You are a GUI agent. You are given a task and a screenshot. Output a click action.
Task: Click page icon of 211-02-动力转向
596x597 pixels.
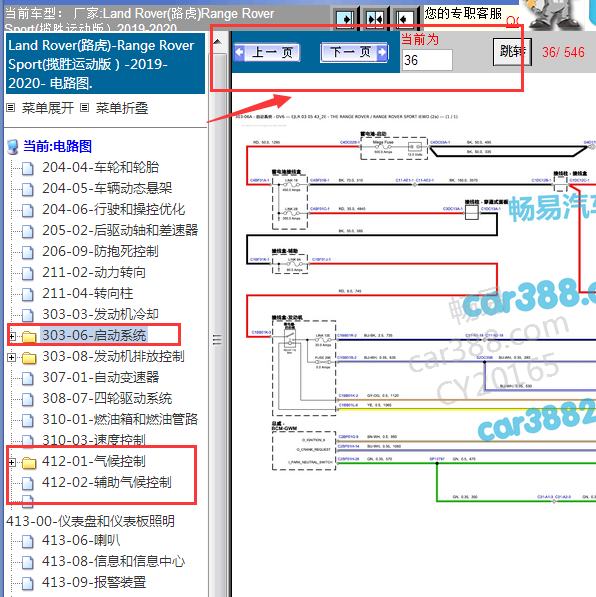pyautogui.click(x=28, y=273)
